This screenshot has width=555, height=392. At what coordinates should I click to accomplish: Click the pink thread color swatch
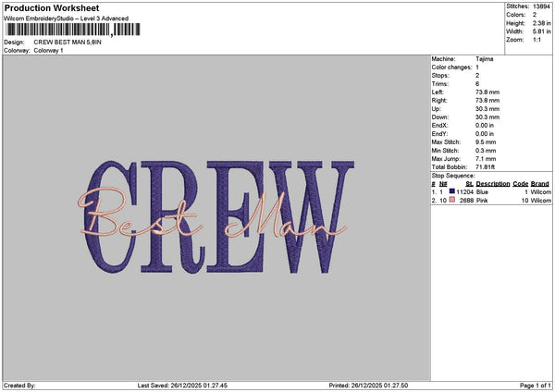point(451,200)
